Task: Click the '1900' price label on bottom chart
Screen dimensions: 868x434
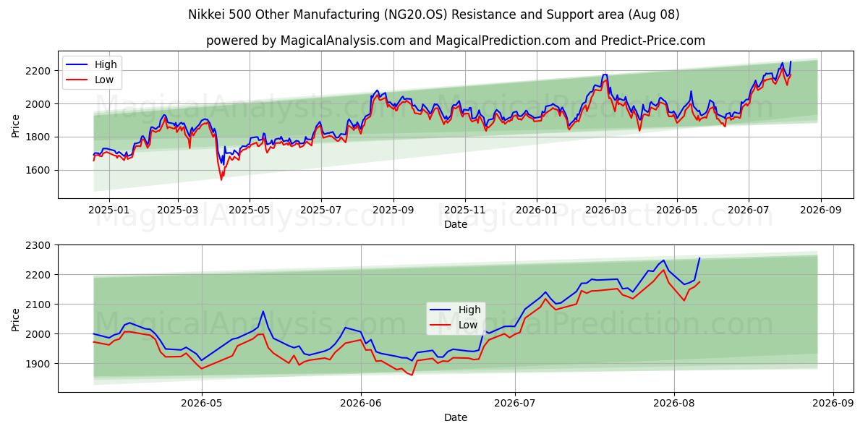Action: click(x=40, y=364)
